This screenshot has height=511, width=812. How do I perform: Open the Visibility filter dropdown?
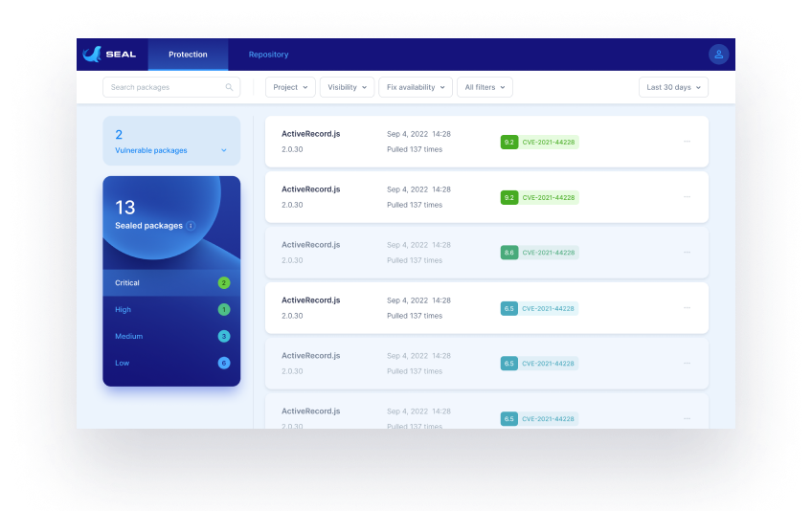point(347,87)
